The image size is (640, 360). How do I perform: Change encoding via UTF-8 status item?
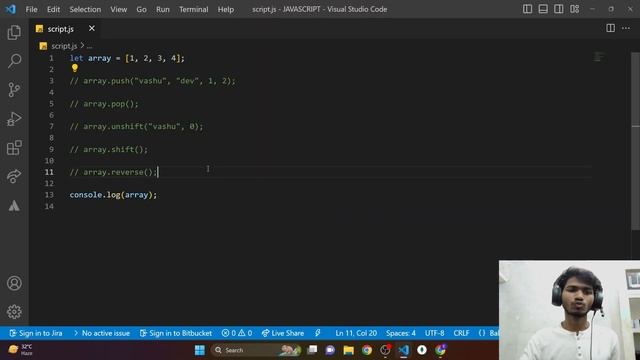pyautogui.click(x=434, y=333)
